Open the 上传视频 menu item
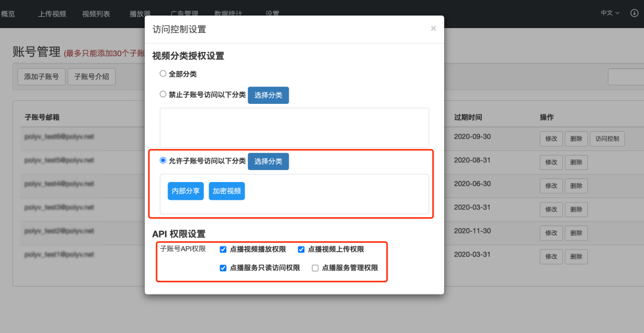644x333 pixels. tap(52, 14)
